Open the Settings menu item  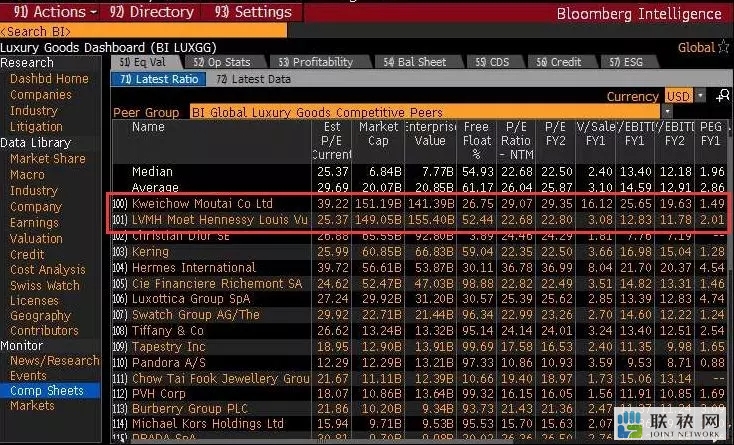coord(253,12)
